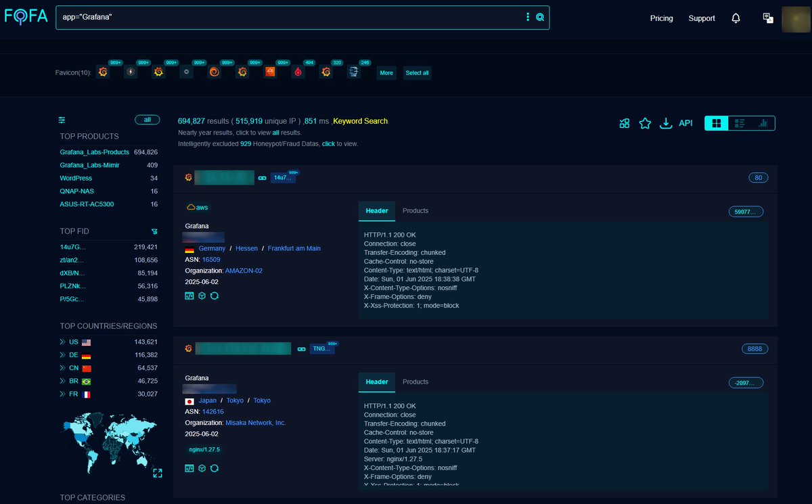Image resolution: width=812 pixels, height=504 pixels.
Task: Click cube icon on the Germany result
Action: pyautogui.click(x=202, y=296)
